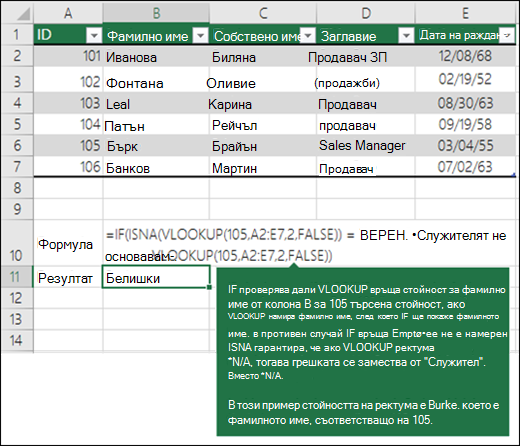Click the Резултат label cell
Image resolution: width=520 pixels, height=446 pixels.
point(68,277)
